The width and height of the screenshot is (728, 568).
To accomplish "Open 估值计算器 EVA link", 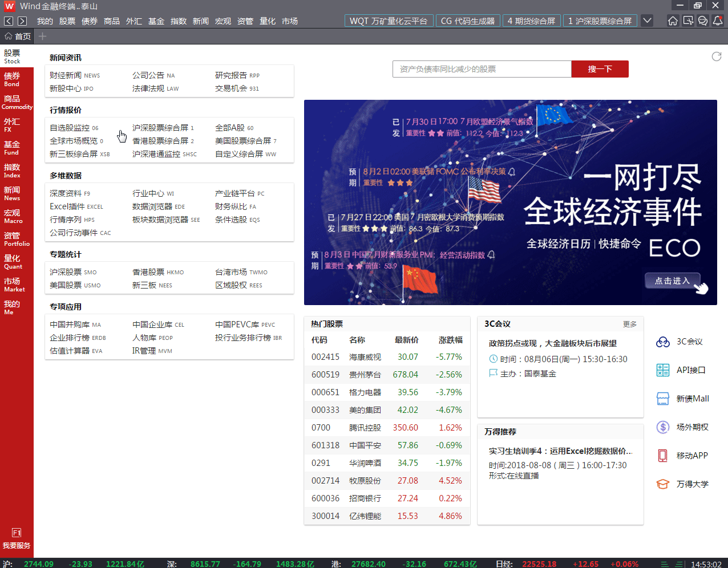I will (76, 351).
